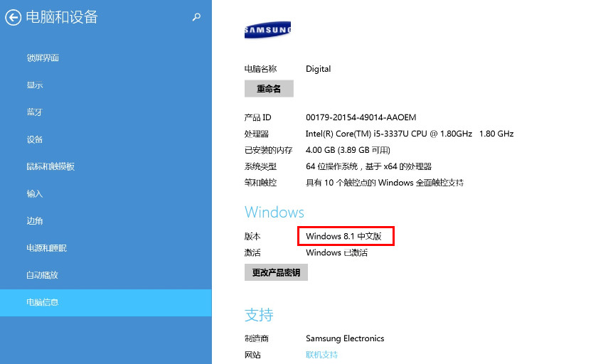
Task: Click the 已安装的内存 label
Action: (x=268, y=150)
